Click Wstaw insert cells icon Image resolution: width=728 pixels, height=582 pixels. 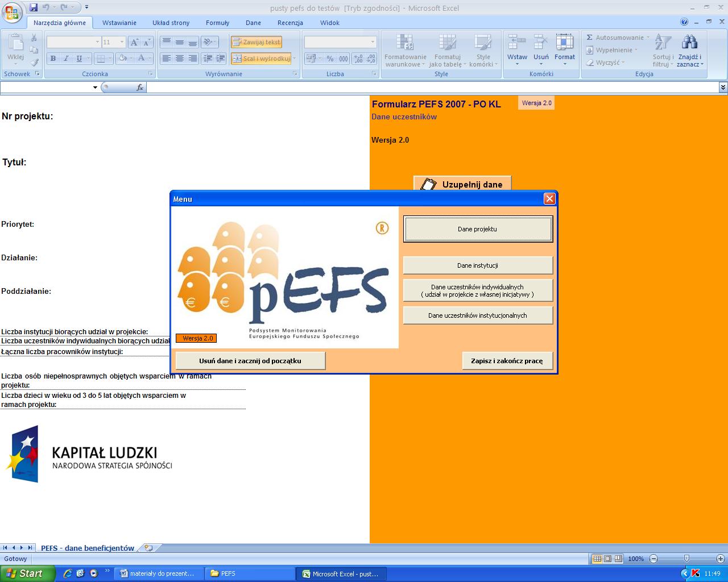click(x=517, y=42)
